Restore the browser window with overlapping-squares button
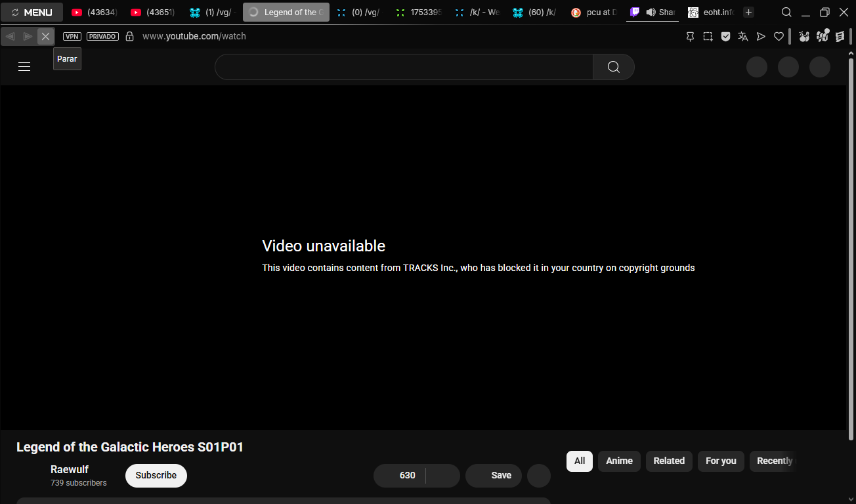The image size is (856, 504). tap(824, 12)
